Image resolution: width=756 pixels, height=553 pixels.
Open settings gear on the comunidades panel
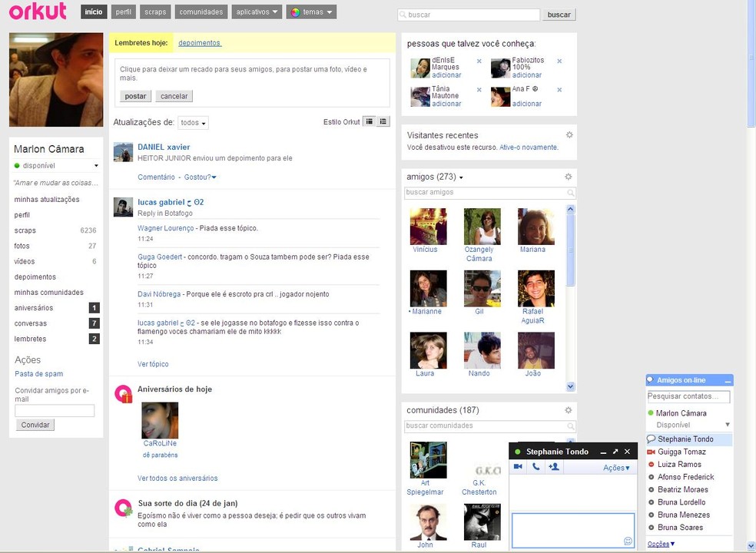click(x=569, y=409)
